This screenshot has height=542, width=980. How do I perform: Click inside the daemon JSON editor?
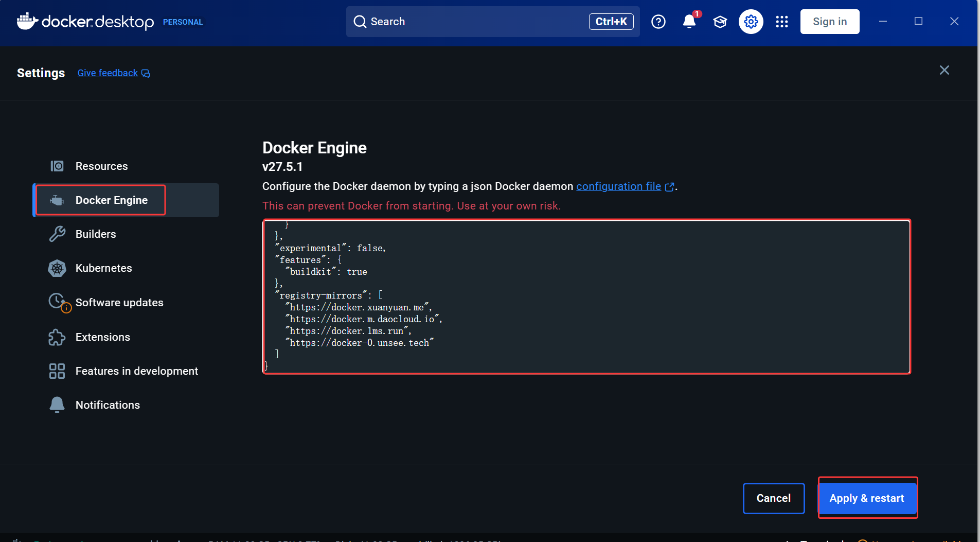(x=586, y=296)
